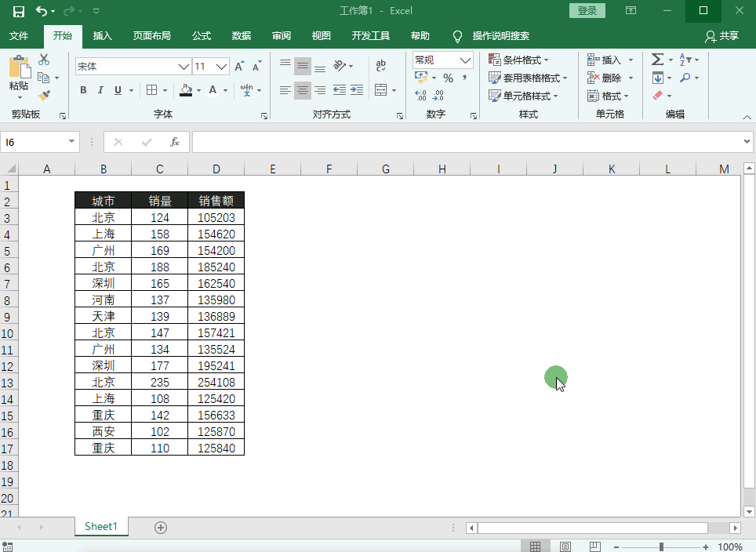Click the Format Painter brush icon
Viewport: 756px width, 552px height.
click(44, 96)
